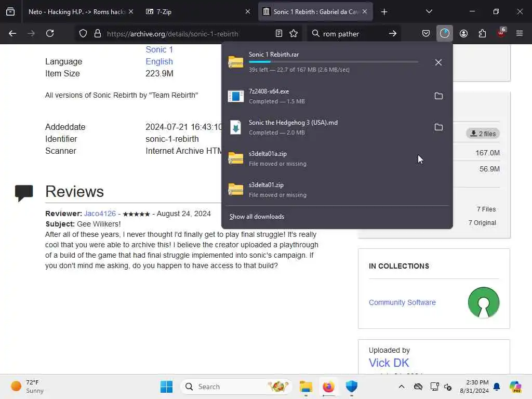Open Firefox application hamburger menu
This screenshot has height=399, width=532.
point(520,34)
